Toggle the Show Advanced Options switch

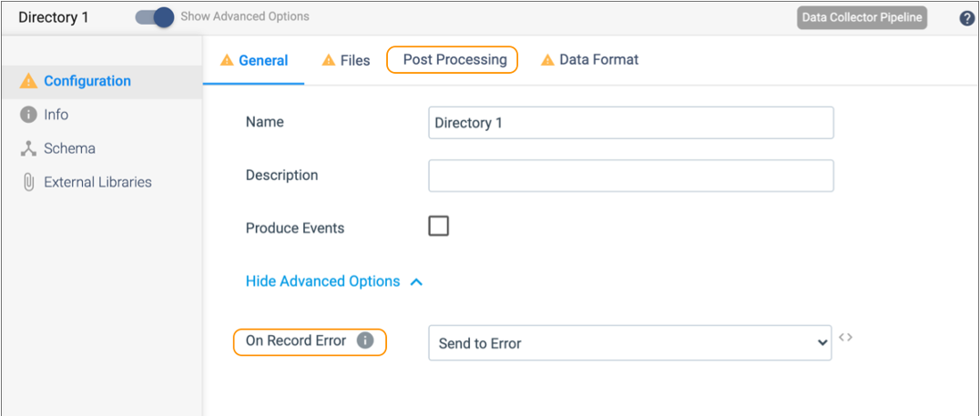click(x=154, y=17)
